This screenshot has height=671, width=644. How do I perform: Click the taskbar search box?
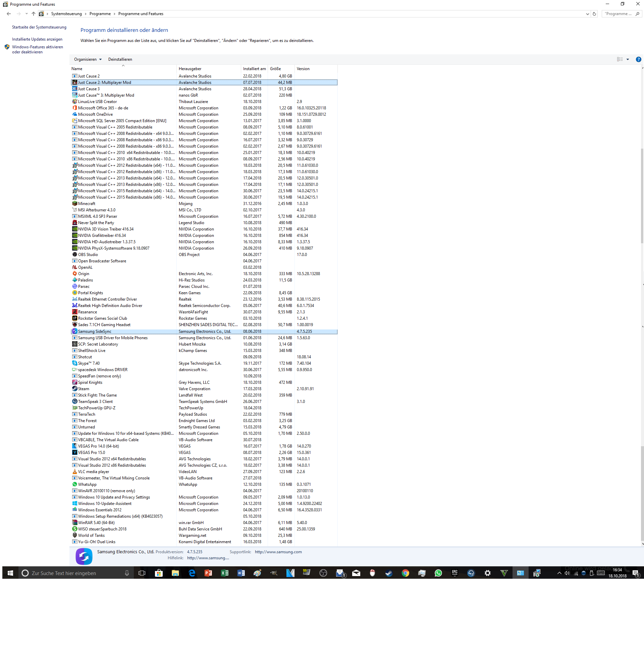[x=76, y=573]
